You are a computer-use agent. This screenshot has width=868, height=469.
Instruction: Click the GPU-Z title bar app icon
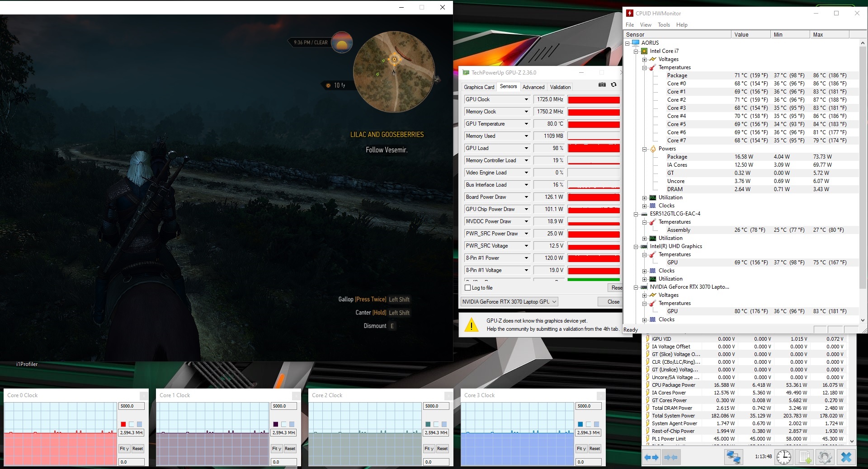click(466, 73)
